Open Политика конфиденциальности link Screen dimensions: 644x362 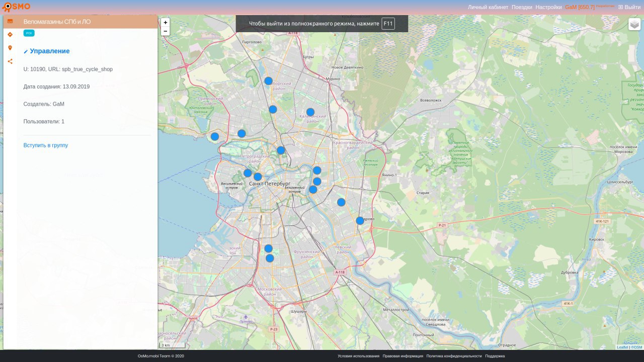click(x=454, y=356)
